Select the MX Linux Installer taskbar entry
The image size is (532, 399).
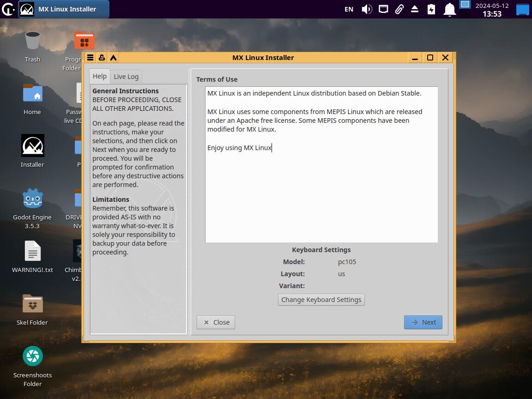[64, 9]
